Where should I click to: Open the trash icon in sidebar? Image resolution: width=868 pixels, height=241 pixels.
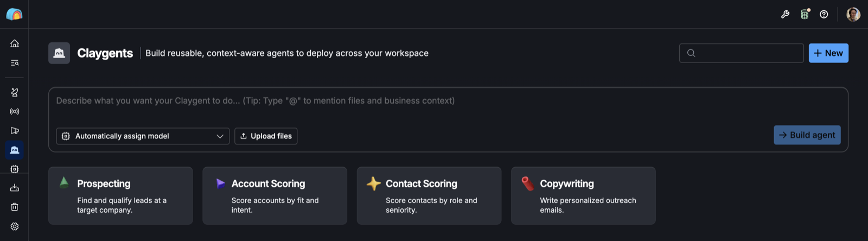pyautogui.click(x=15, y=207)
